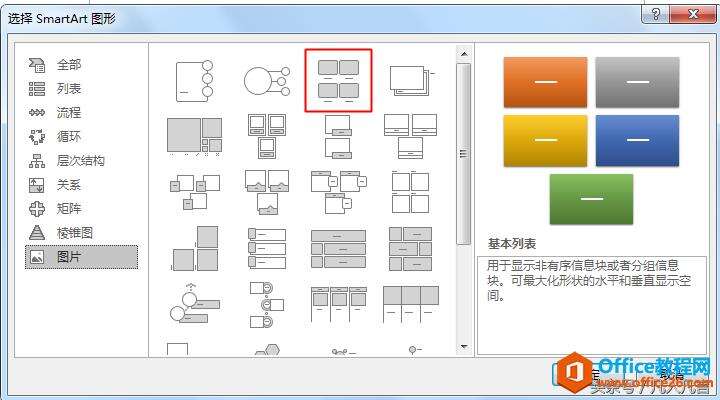Image resolution: width=720 pixels, height=400 pixels.
Task: Select the three pictures with caption lines below layout
Action: 411,136
